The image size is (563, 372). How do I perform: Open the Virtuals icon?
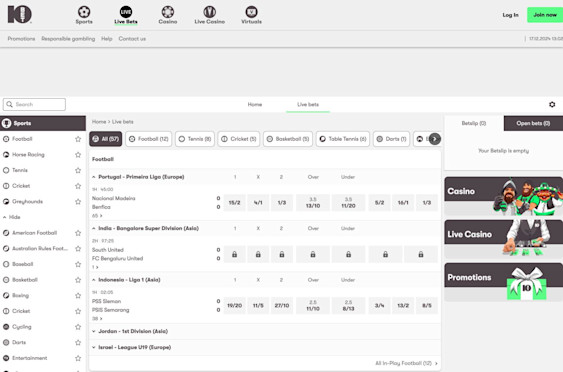(251, 12)
